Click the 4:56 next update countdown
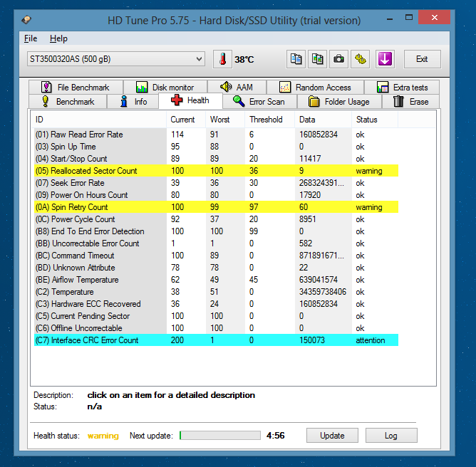 pos(275,436)
